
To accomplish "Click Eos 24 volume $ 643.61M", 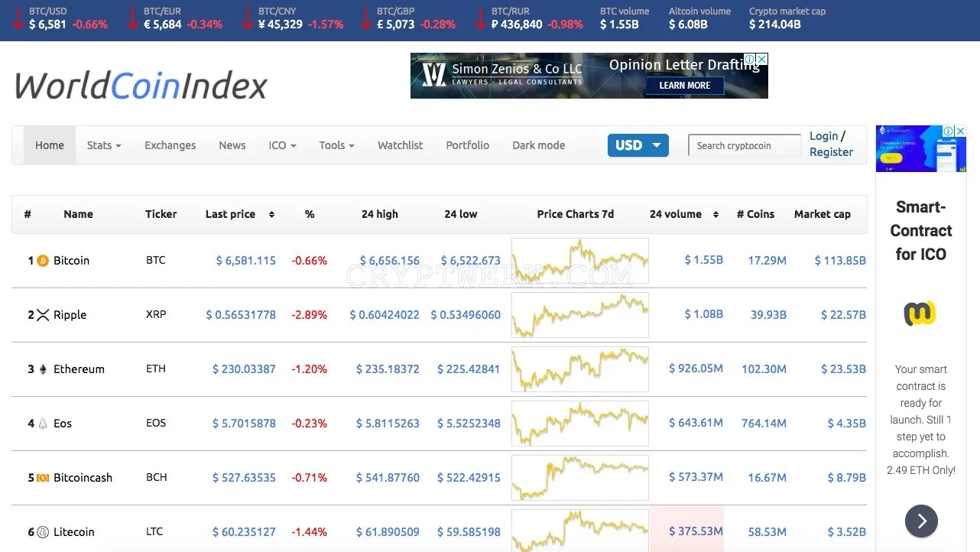I will pos(696,423).
